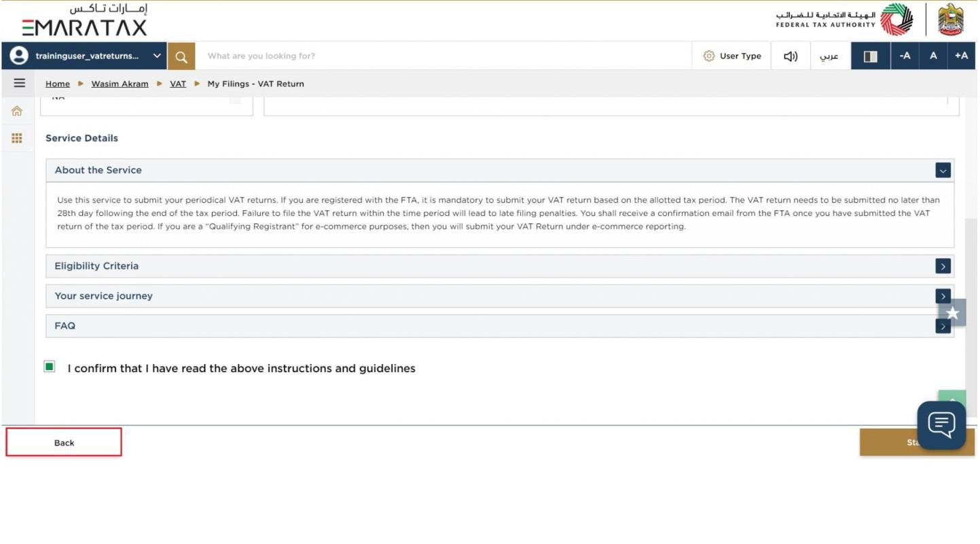Switch language to Arabic
980x544 pixels.
[x=830, y=56]
